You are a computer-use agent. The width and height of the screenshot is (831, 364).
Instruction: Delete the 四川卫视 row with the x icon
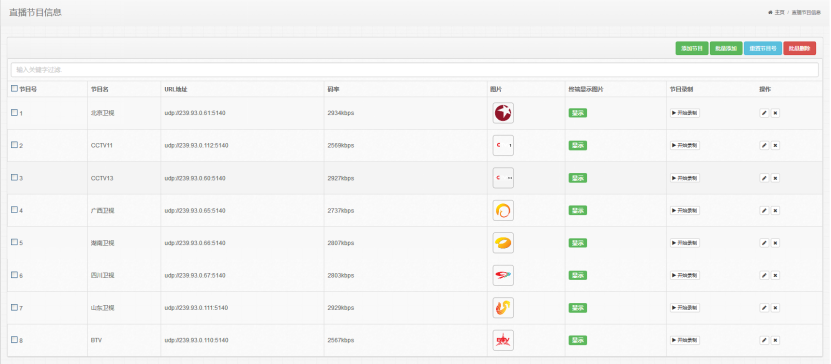coord(775,275)
